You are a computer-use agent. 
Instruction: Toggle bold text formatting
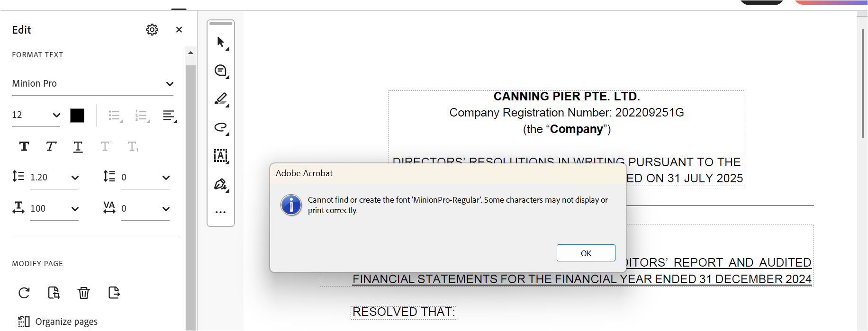pos(23,147)
